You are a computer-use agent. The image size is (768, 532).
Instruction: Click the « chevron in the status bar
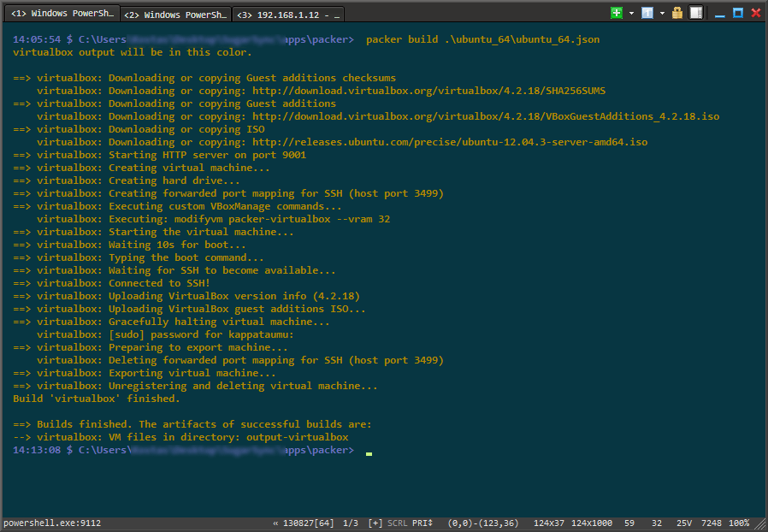[275, 523]
